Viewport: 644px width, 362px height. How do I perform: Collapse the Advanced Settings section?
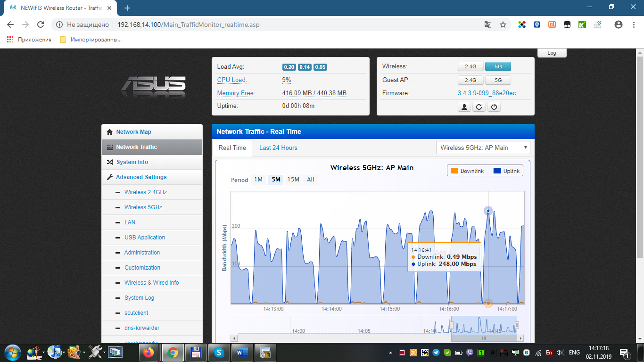click(x=141, y=177)
